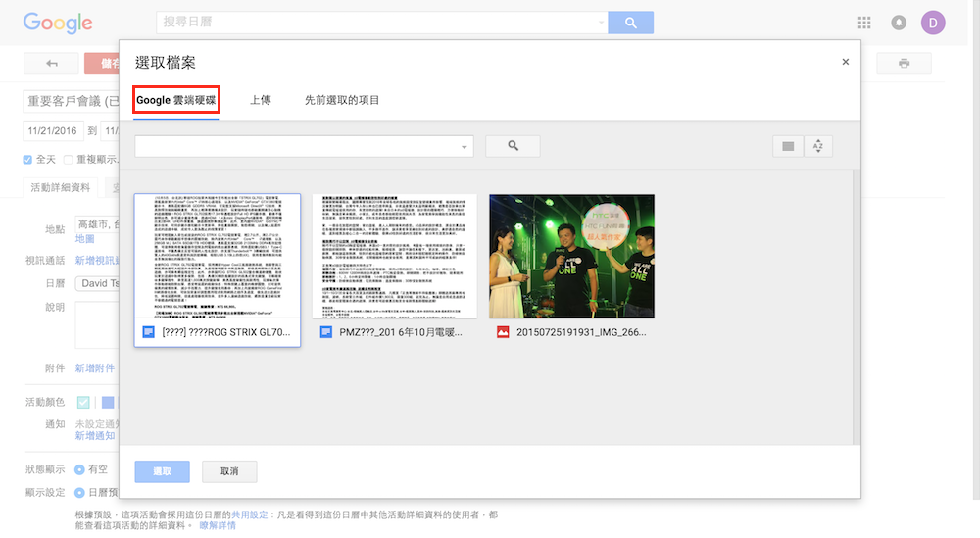Pick the blue event color swatch
The image size is (980, 538).
108,403
